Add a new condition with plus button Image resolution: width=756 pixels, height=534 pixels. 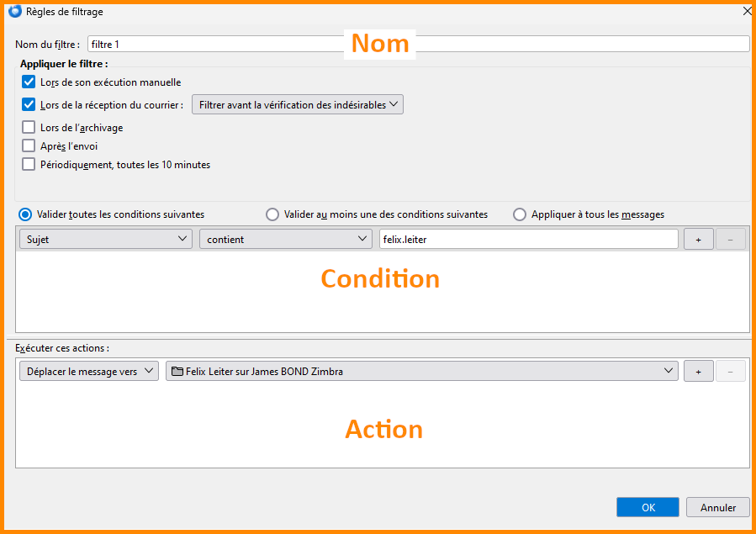pos(698,240)
